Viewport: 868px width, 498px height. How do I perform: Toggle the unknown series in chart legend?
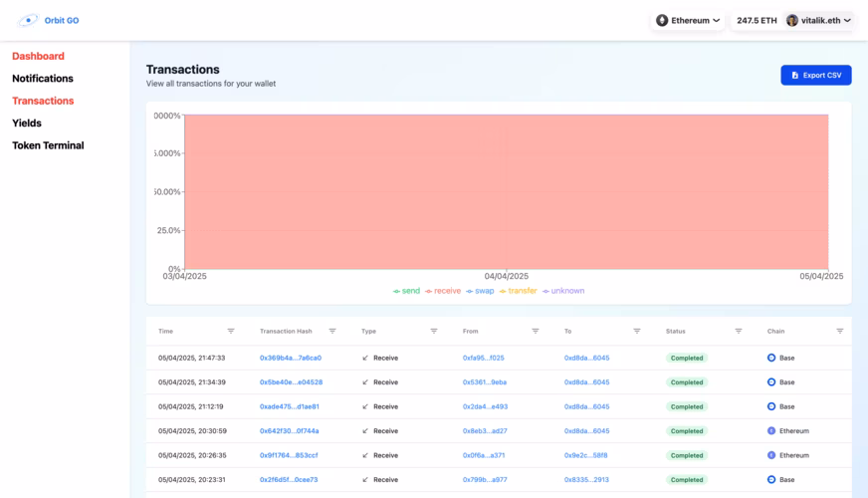coord(563,291)
